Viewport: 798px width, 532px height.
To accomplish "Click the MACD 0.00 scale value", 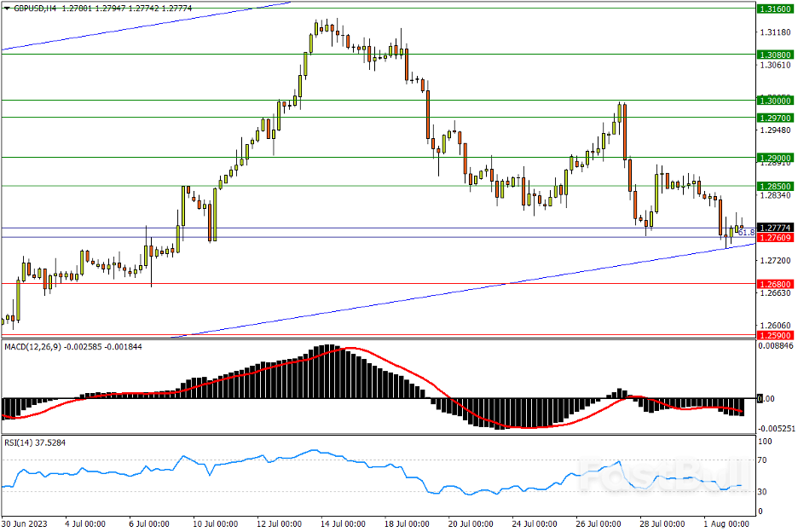I will (x=767, y=398).
